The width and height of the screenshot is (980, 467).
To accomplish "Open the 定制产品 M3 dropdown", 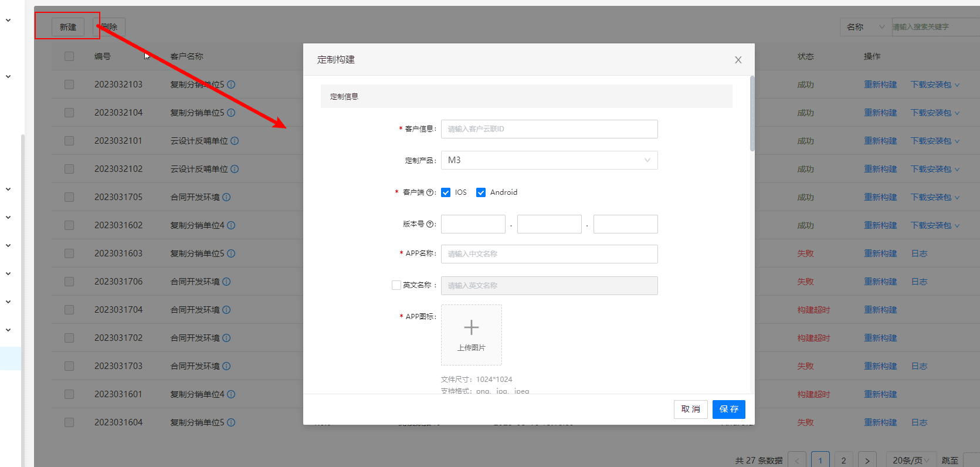I will (550, 160).
